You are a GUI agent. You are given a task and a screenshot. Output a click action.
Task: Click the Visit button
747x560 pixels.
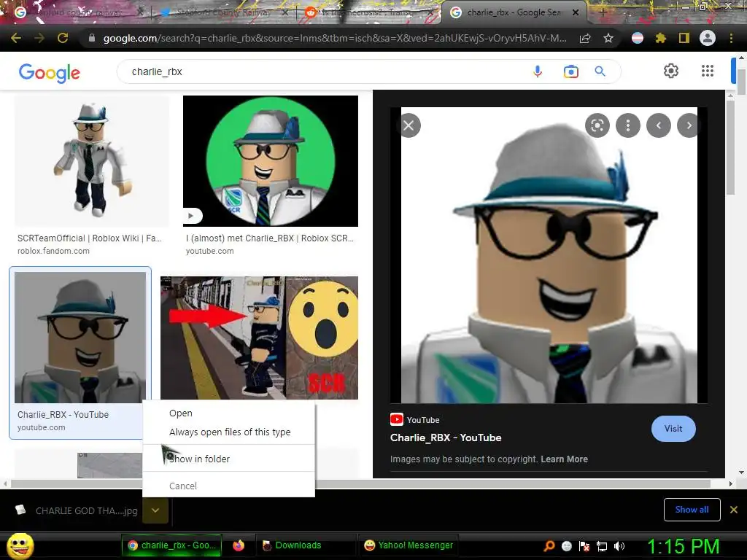coord(673,429)
